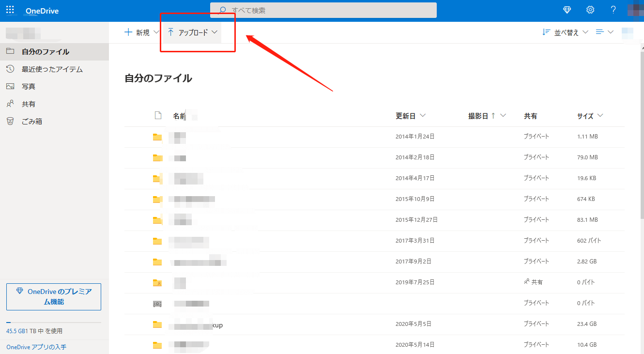Open the app launcher waffle icon

(x=10, y=10)
